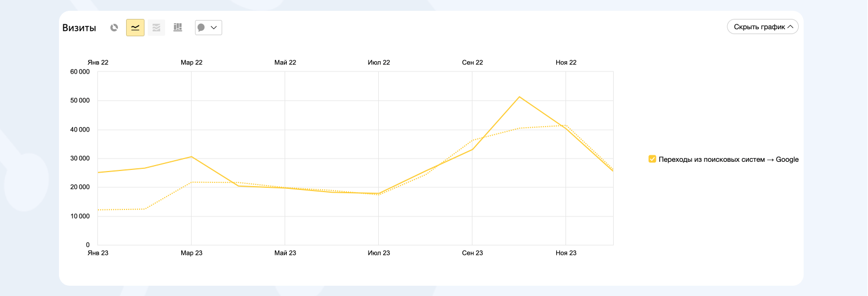Click the solid line point at Мар 23
868x296 pixels.
pyautogui.click(x=191, y=157)
